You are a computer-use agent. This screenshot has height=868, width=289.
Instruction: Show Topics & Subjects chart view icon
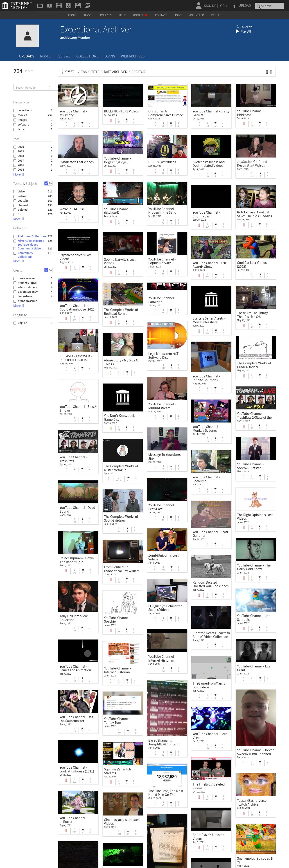(x=46, y=183)
